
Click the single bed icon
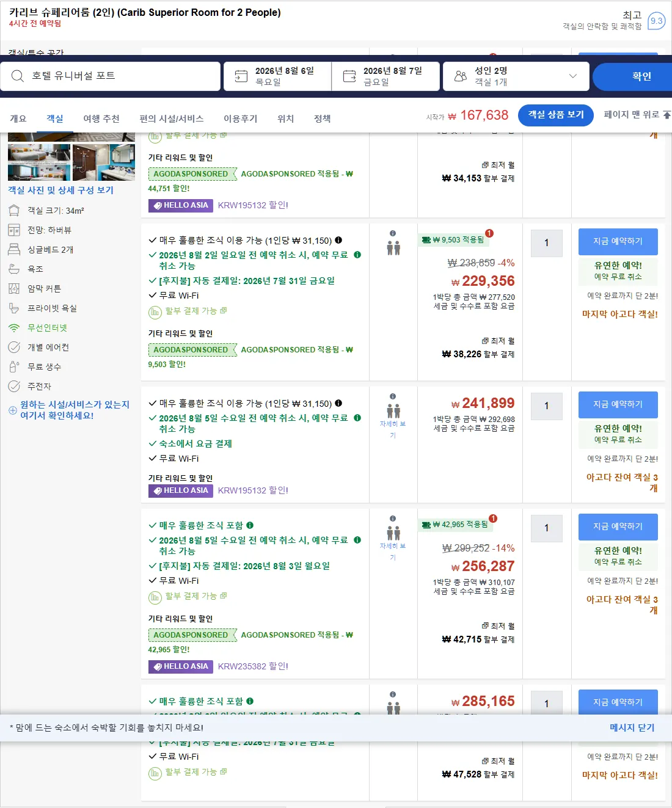pyautogui.click(x=14, y=250)
